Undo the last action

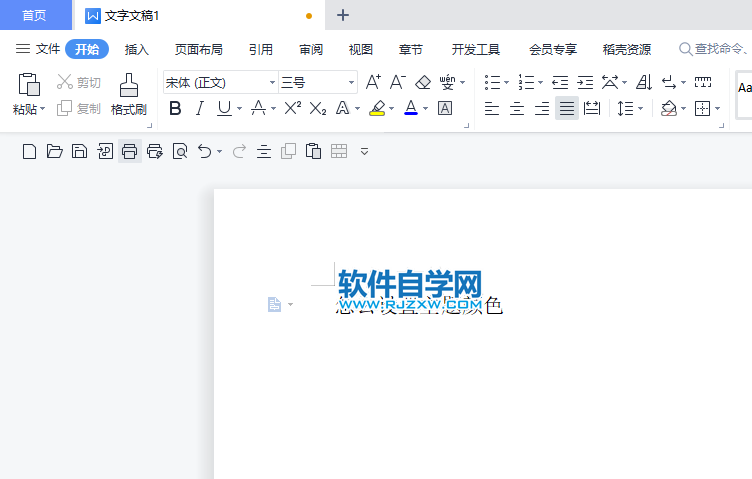click(205, 152)
